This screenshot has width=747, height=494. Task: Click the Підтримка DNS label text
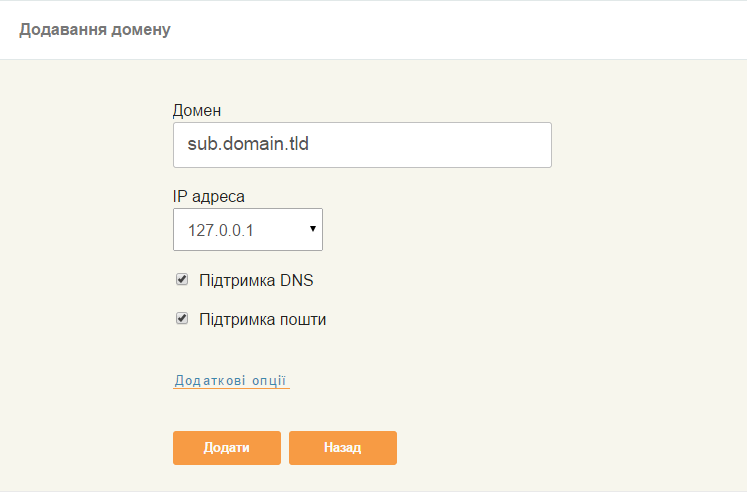point(256,281)
